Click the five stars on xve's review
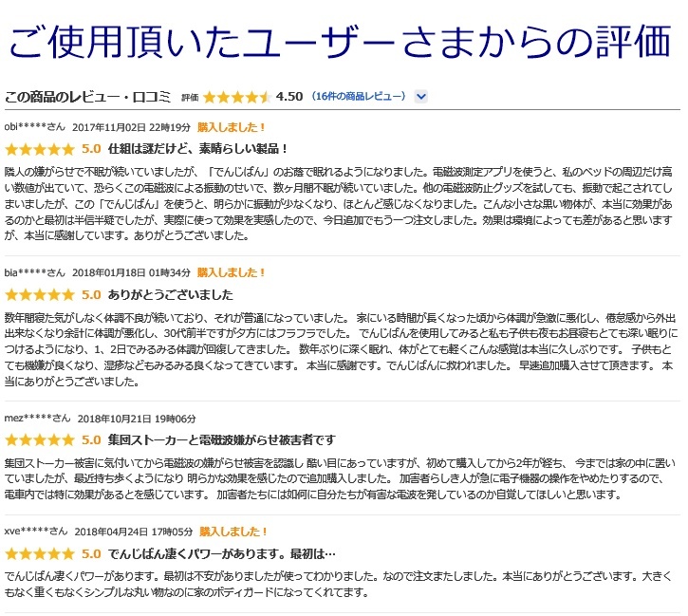This screenshot has height=616, width=688. [x=39, y=553]
